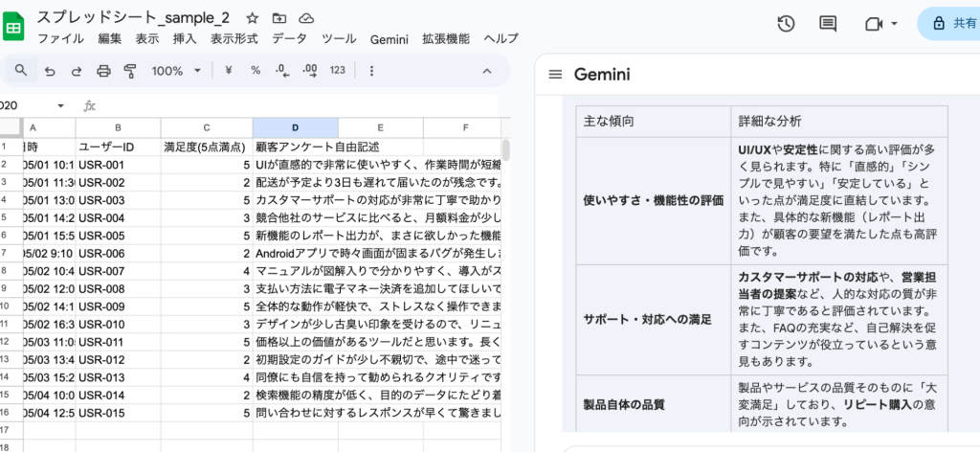Open the Gemini menu in menu bar
This screenshot has width=980, height=453.
tap(389, 39)
